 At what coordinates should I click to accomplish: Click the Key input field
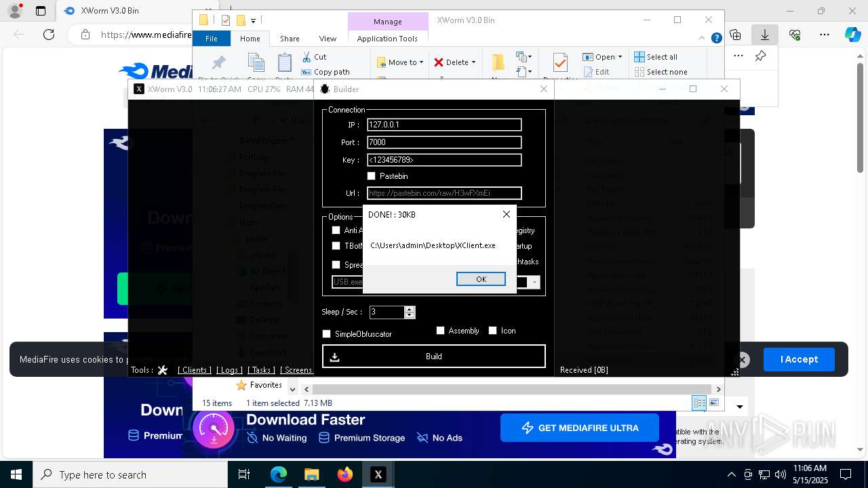coord(444,160)
